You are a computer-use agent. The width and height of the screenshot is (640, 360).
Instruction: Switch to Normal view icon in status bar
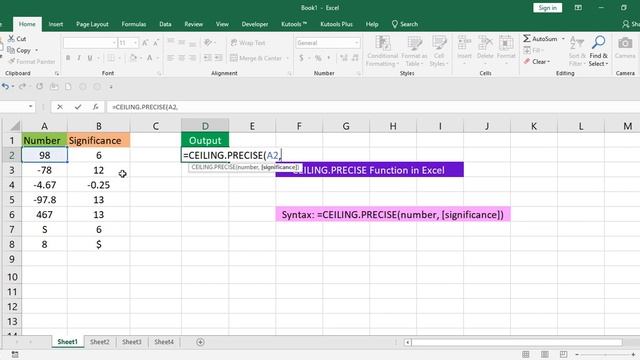click(526, 354)
